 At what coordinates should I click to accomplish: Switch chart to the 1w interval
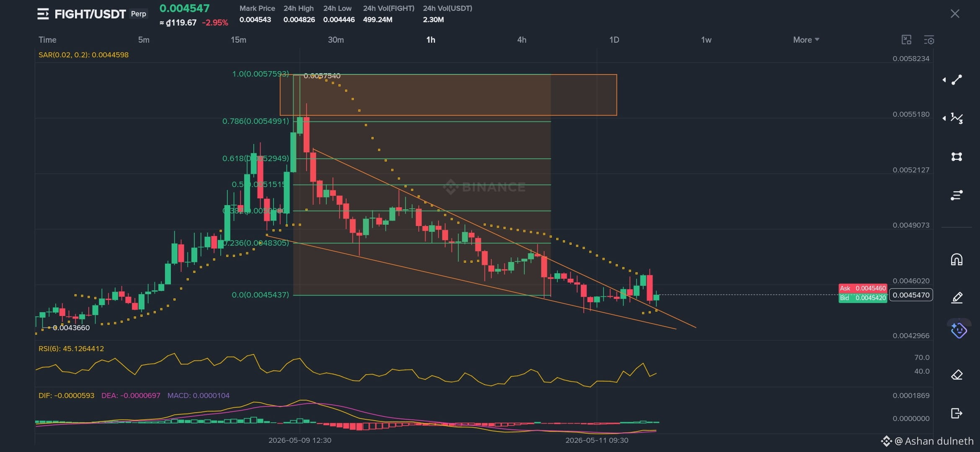point(706,40)
